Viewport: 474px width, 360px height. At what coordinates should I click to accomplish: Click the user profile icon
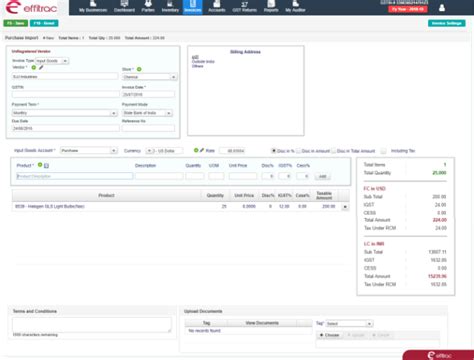click(442, 7)
